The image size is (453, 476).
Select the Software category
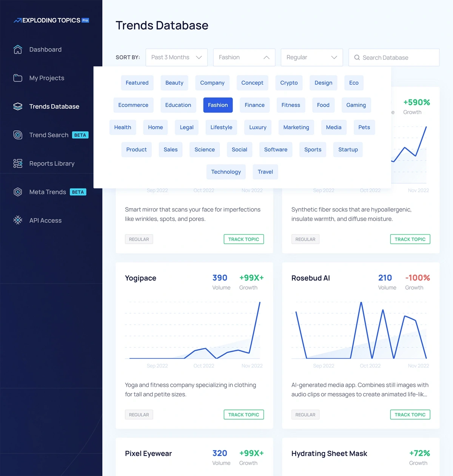coord(276,150)
